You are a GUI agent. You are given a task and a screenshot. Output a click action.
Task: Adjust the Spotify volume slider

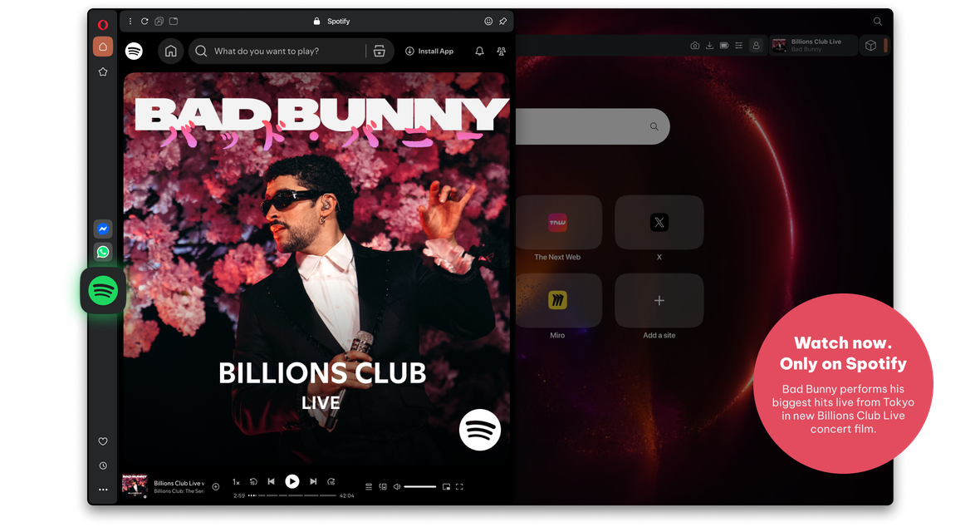pos(420,487)
